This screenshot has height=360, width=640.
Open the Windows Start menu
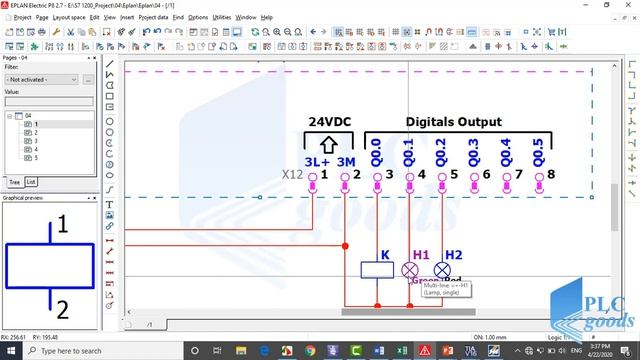(x=11, y=351)
